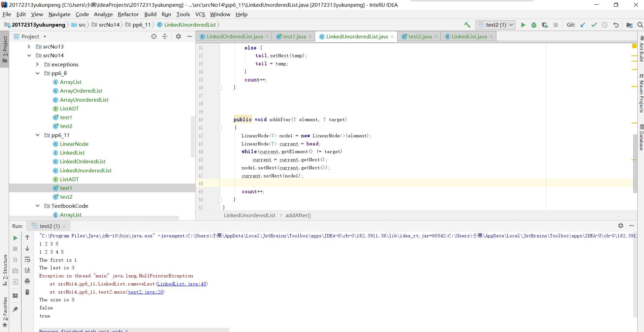Toggle soft-wrap in Run console
The height and width of the screenshot is (332, 644).
[27, 259]
